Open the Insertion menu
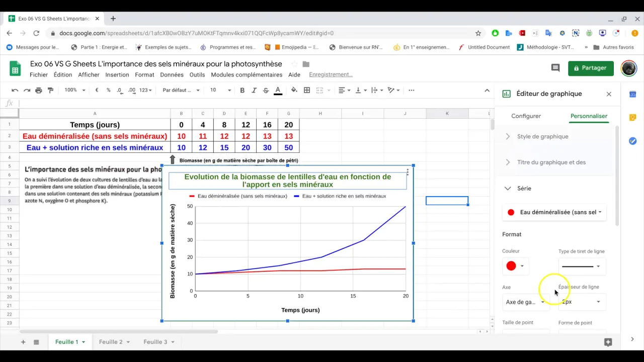This screenshot has width=644, height=362. click(117, 75)
